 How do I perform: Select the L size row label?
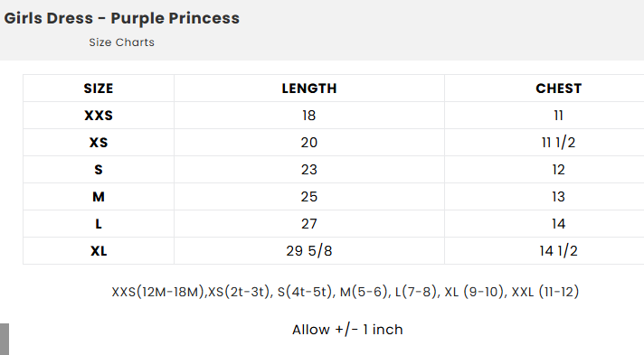coord(99,224)
